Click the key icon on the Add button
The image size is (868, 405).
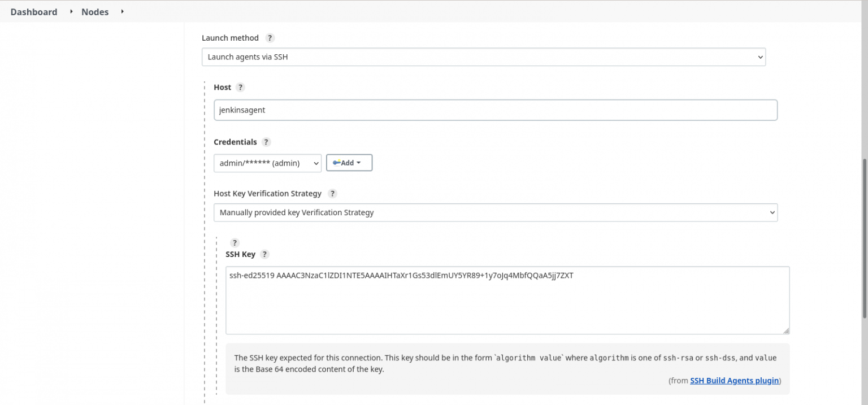pyautogui.click(x=336, y=162)
